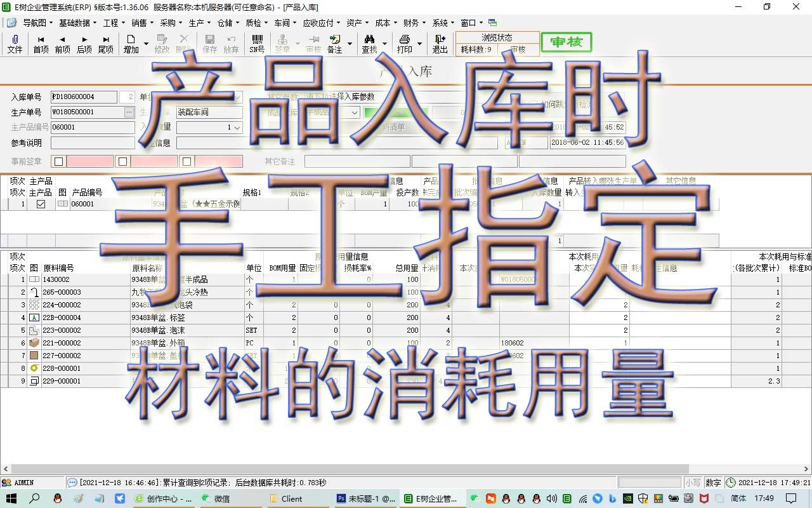Check the first 事前签章 checkbox
Image resolution: width=812 pixels, height=508 pixels.
point(58,161)
